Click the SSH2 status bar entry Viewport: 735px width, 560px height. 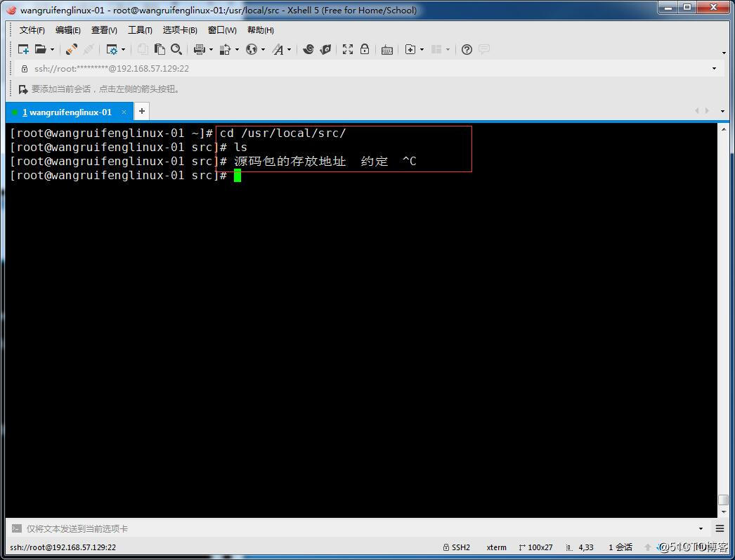coord(457,547)
